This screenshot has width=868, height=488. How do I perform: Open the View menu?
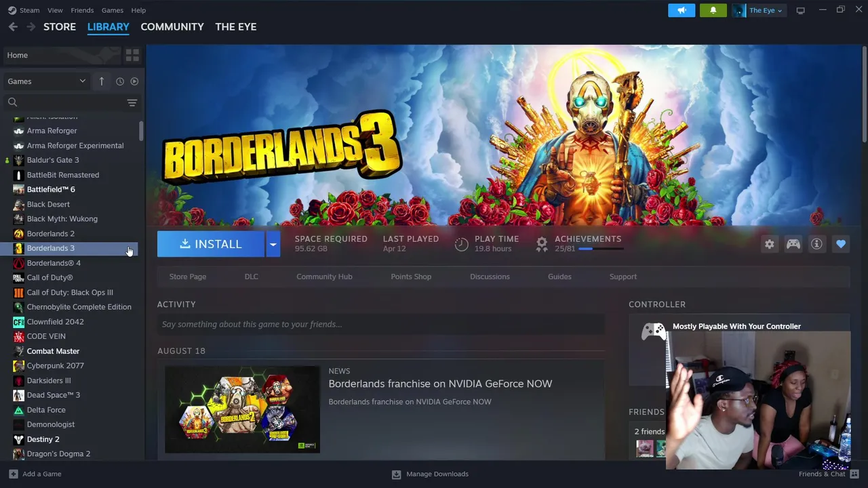[x=55, y=10]
